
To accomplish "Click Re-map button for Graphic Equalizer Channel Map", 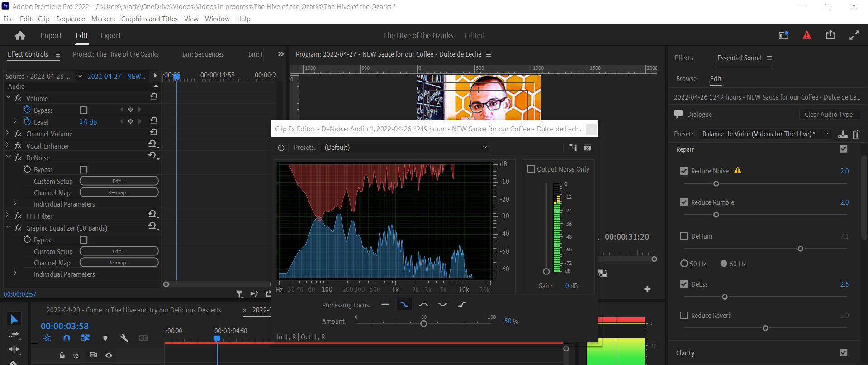I will click(119, 263).
